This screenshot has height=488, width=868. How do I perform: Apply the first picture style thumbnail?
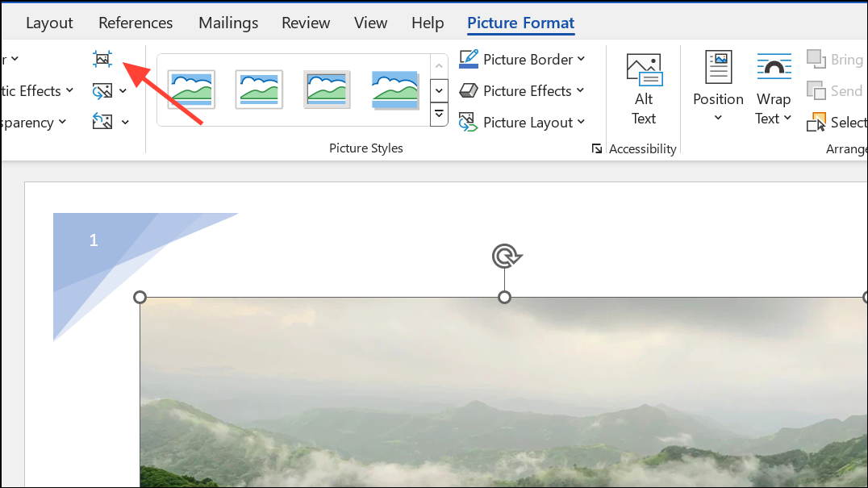[x=191, y=90]
